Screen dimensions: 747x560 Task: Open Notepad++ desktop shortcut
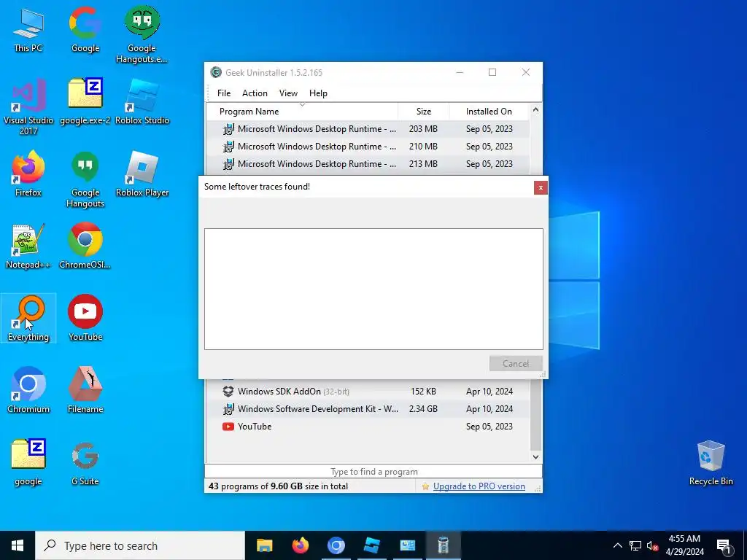pos(28,246)
